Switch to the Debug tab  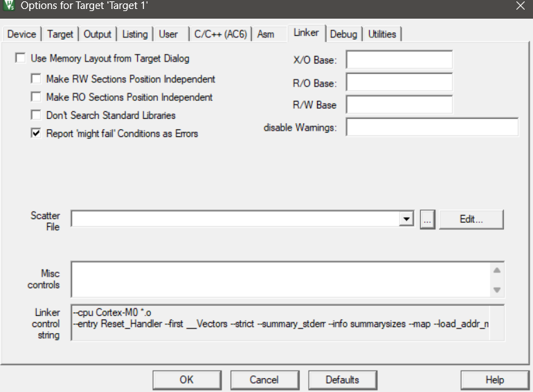[343, 34]
